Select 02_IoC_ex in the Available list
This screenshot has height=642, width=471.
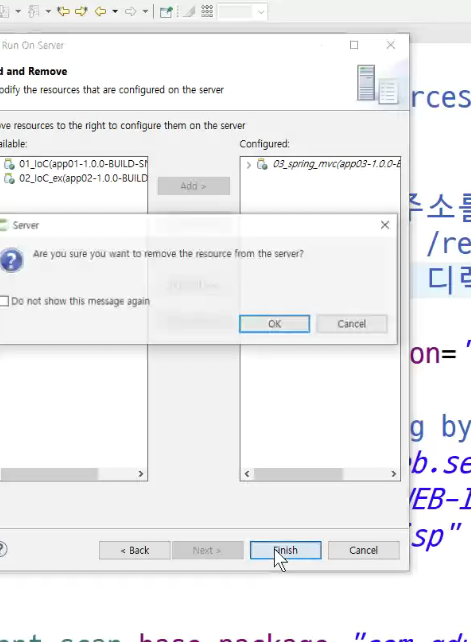(74, 179)
